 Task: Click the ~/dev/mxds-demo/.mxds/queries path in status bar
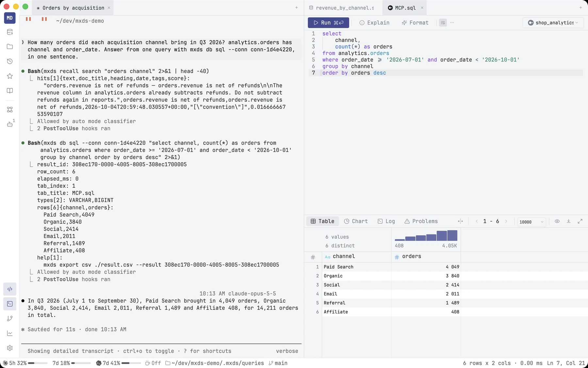[x=215, y=363]
